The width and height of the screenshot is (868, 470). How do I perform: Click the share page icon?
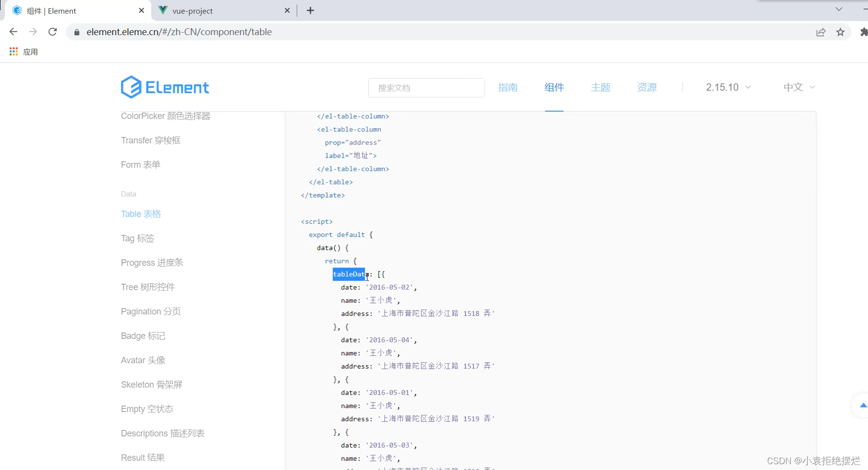point(821,32)
